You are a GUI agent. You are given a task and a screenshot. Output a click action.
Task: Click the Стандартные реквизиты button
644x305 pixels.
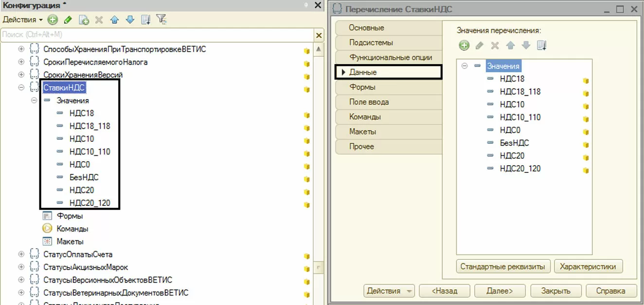503,266
